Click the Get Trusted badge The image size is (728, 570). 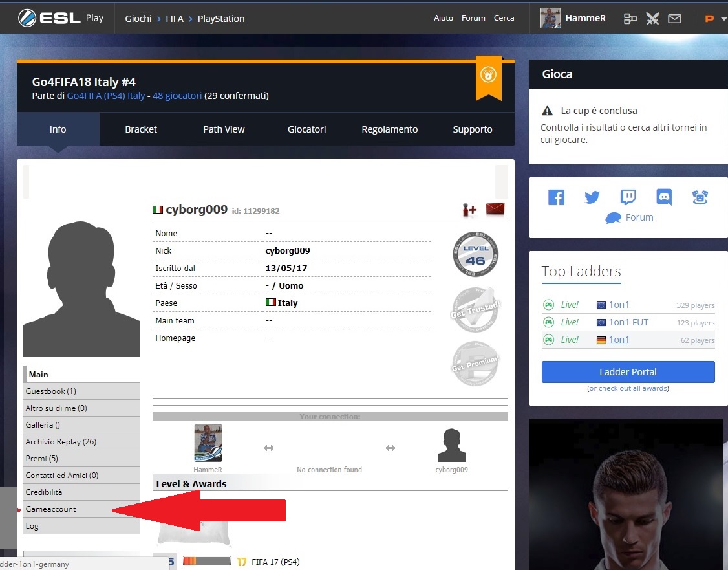(475, 309)
